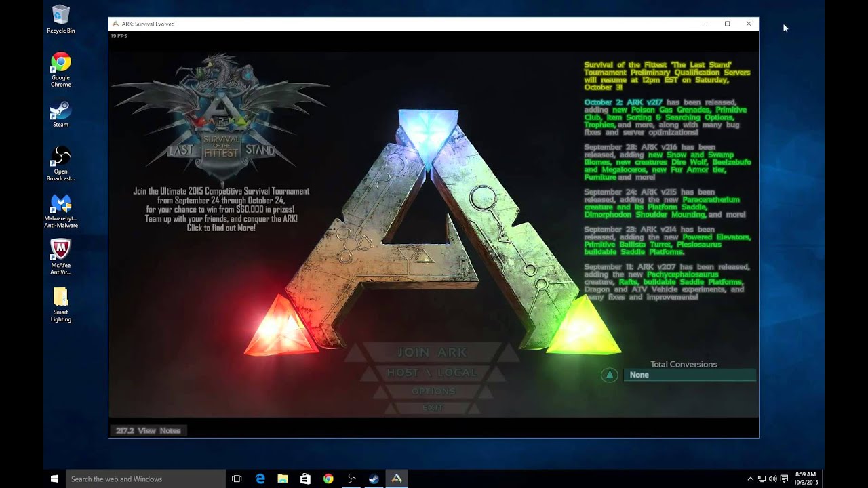Open the Total Conversions None dropdown
Screen dimensions: 868x488
pos(690,375)
